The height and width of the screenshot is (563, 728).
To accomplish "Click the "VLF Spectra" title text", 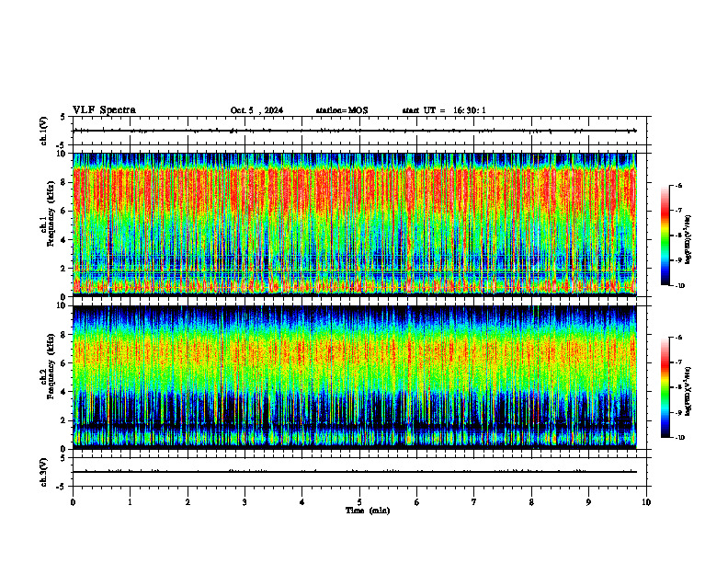I will coord(104,110).
